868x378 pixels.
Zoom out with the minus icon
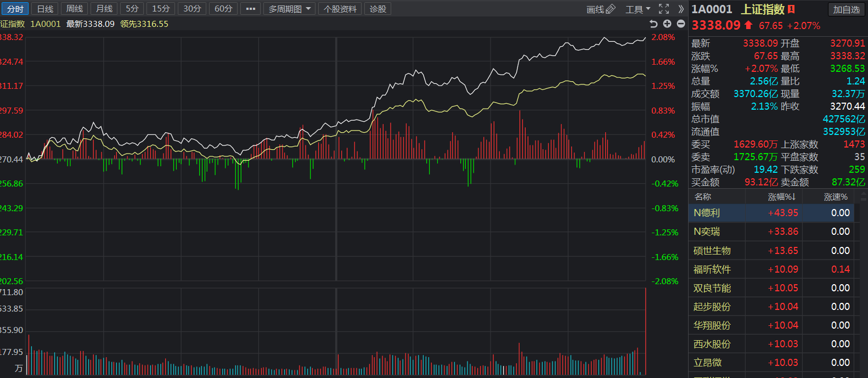coord(681,24)
